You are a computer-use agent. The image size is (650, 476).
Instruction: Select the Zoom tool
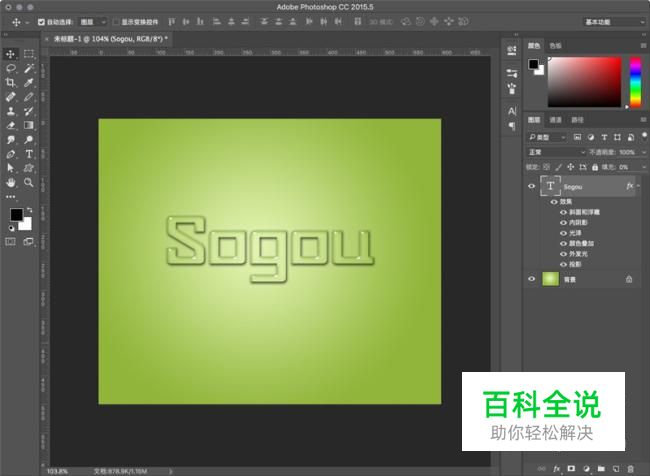pos(29,182)
